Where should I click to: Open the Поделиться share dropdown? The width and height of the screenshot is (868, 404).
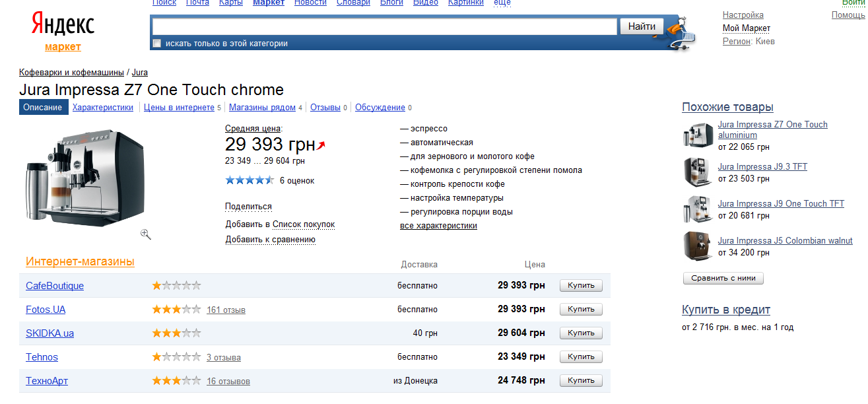point(248,207)
